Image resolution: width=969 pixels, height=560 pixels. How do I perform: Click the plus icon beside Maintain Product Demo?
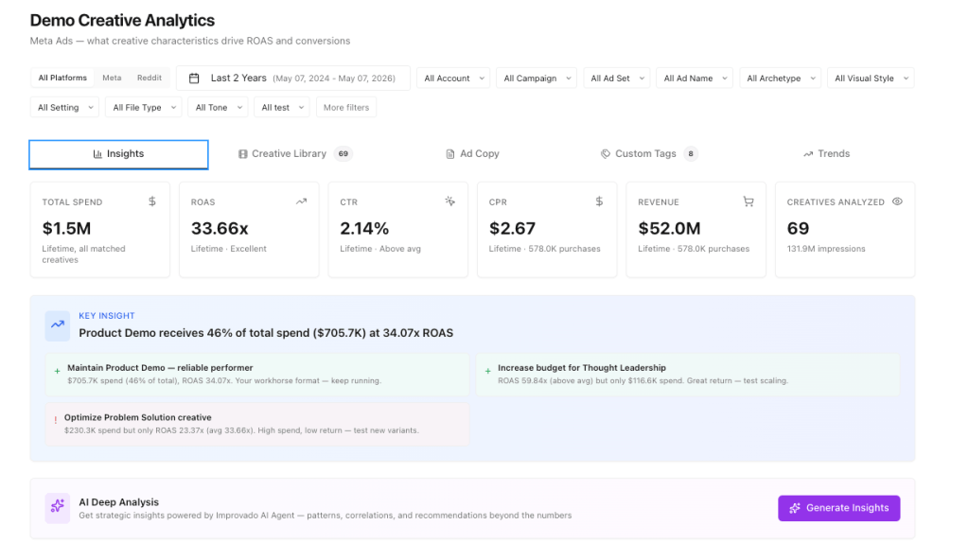click(x=57, y=371)
